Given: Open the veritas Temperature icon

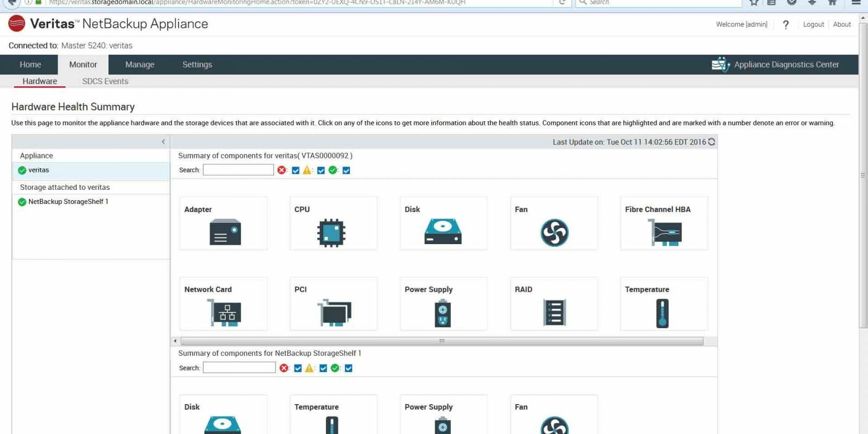Looking at the screenshot, I should tap(662, 313).
